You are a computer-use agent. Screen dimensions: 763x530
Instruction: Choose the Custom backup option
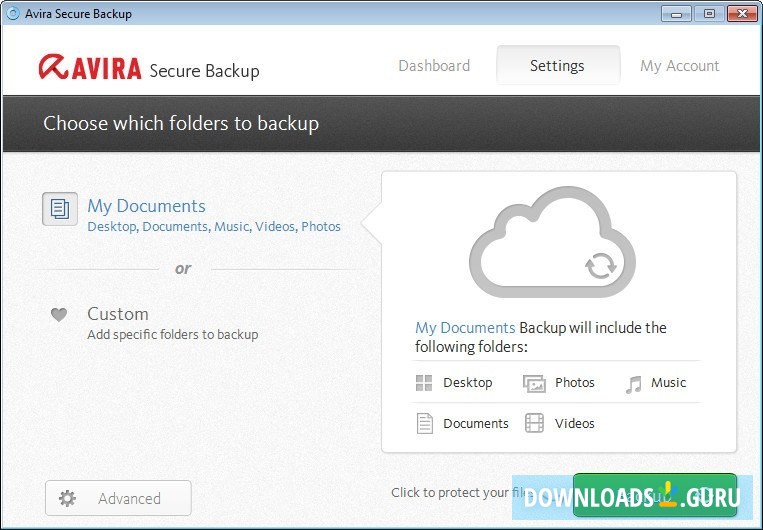click(118, 314)
